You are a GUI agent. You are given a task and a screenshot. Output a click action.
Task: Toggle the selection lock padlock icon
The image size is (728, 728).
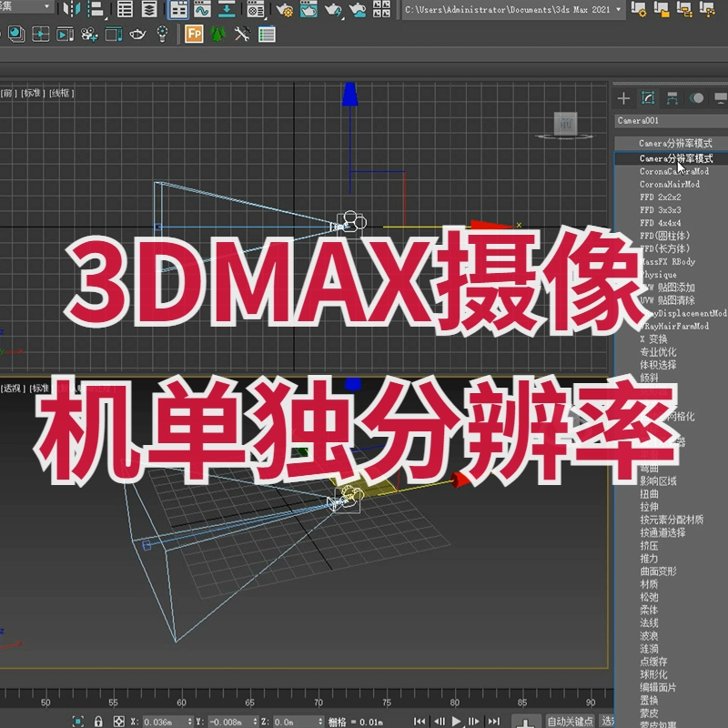(98, 722)
